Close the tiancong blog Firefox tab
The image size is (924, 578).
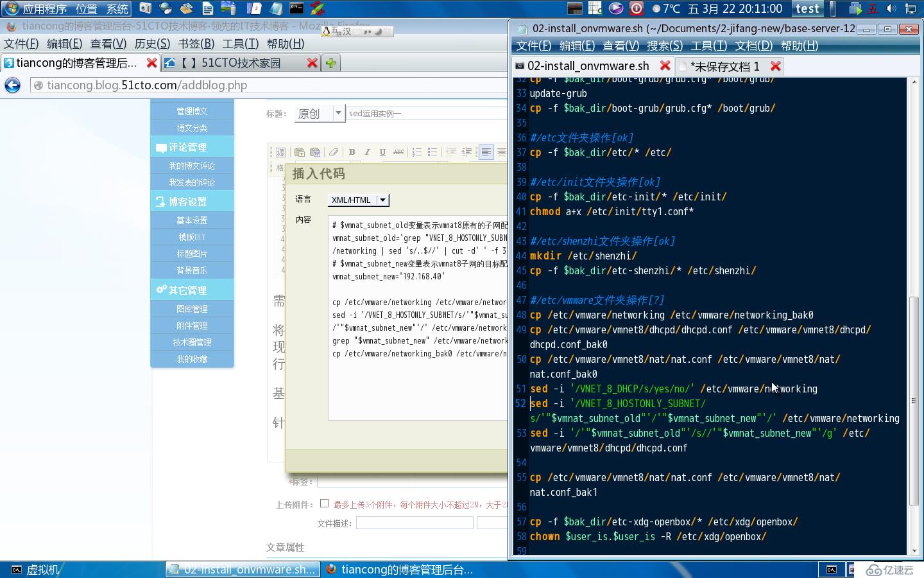tap(151, 63)
